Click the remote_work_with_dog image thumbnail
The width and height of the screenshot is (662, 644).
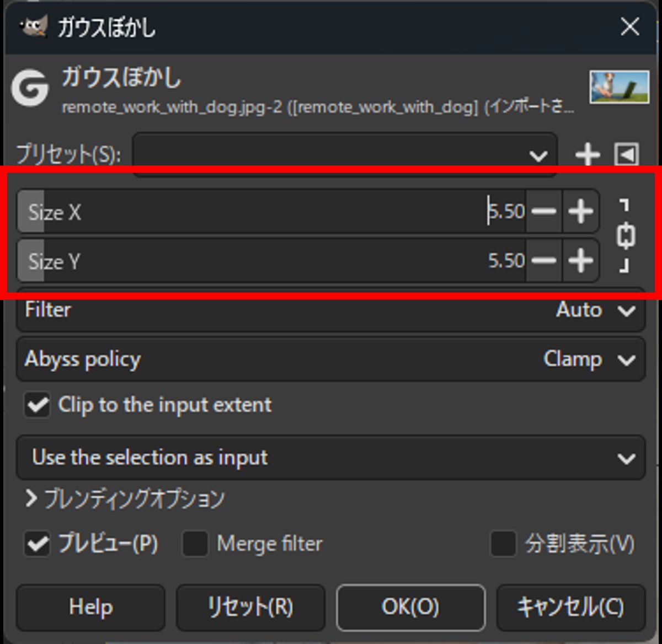pyautogui.click(x=619, y=87)
